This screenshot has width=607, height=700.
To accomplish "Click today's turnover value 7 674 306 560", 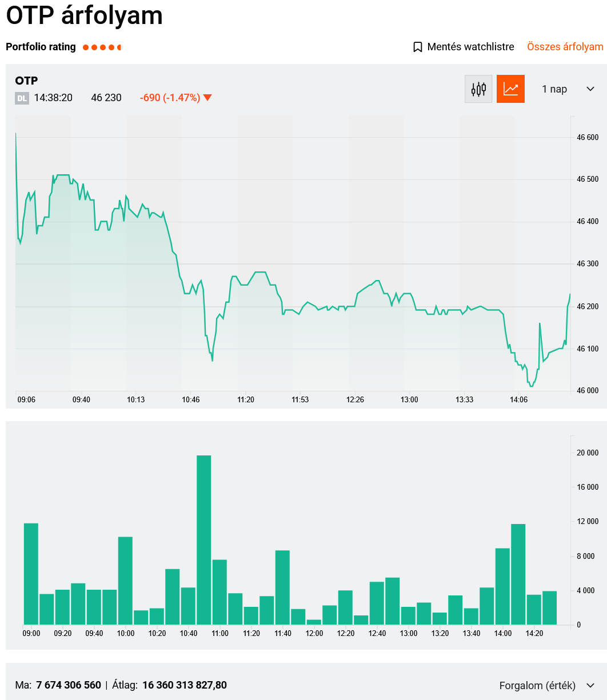I will click(69, 685).
